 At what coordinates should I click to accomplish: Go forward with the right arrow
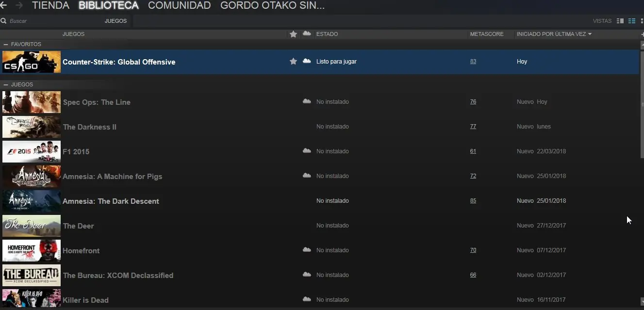(19, 5)
